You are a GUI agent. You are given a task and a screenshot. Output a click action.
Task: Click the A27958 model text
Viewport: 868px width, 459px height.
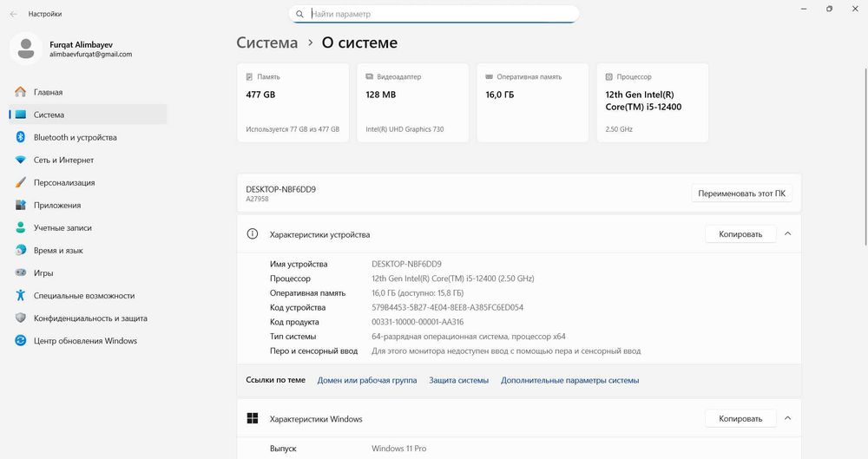pos(258,199)
